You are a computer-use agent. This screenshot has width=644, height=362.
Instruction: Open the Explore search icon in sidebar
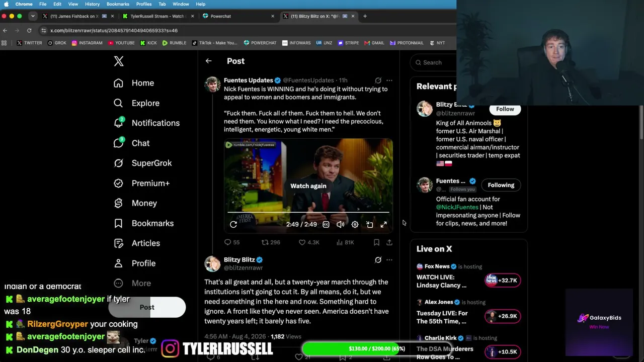coord(118,103)
